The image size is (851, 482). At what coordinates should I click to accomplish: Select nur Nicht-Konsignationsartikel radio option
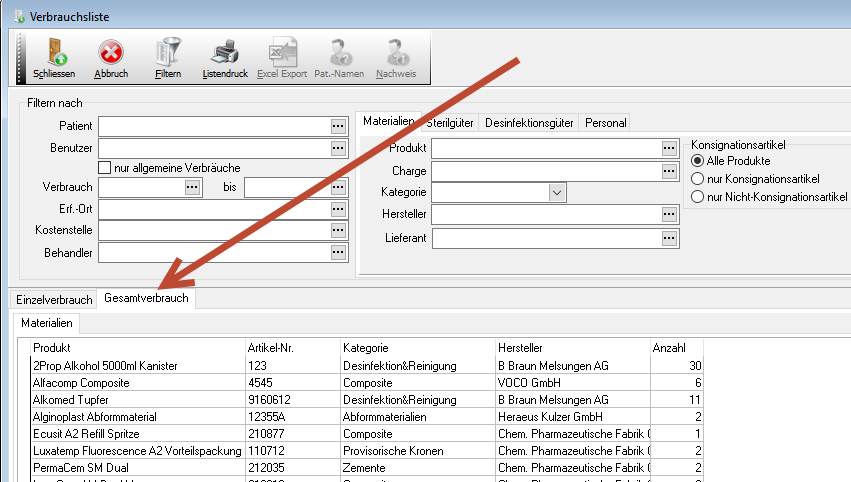(x=698, y=197)
